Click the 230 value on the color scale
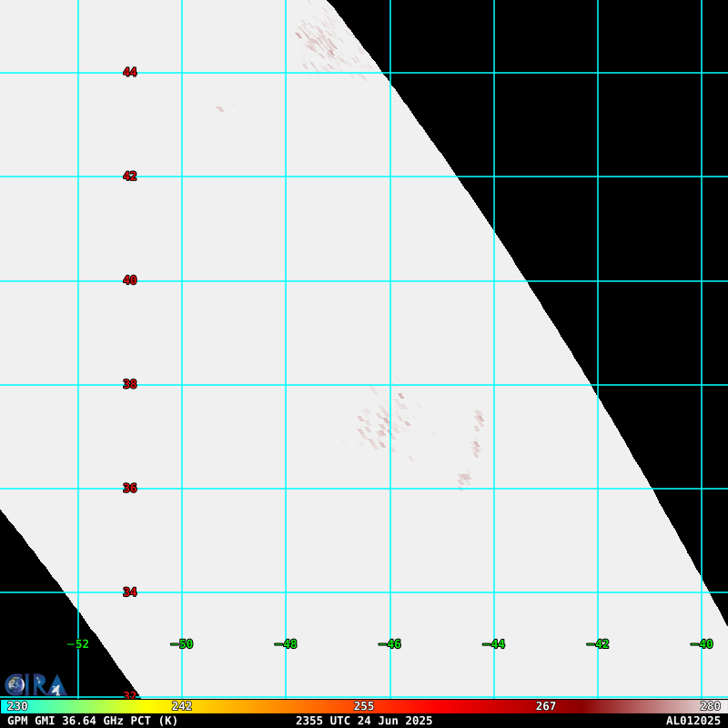Viewport: 728px width, 728px height. coord(17,706)
